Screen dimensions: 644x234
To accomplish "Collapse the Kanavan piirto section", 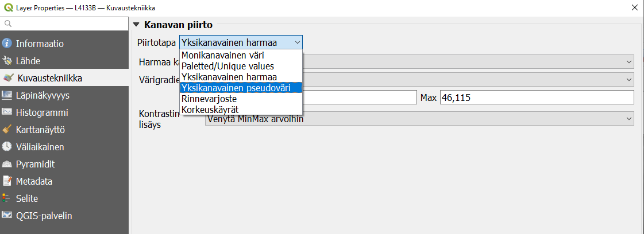I will [136, 25].
